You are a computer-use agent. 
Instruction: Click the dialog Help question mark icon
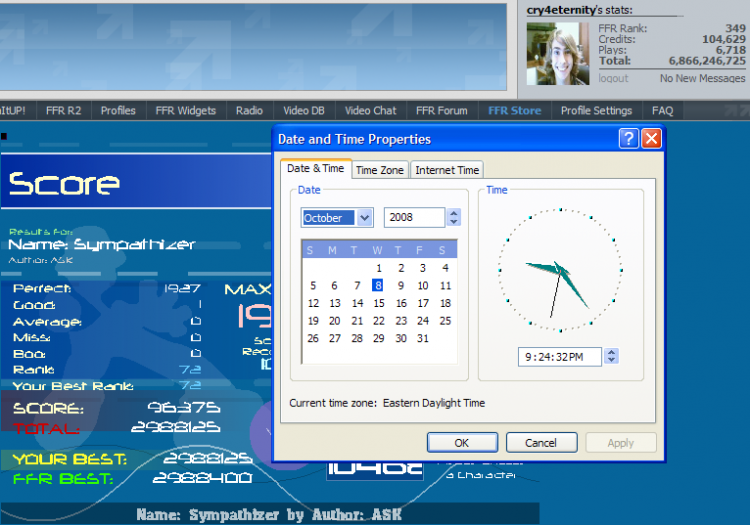[629, 139]
